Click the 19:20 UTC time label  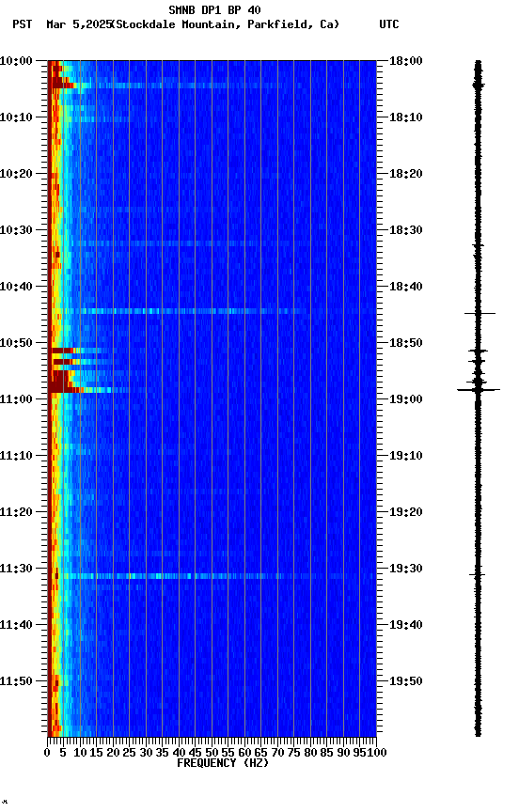pyautogui.click(x=406, y=513)
